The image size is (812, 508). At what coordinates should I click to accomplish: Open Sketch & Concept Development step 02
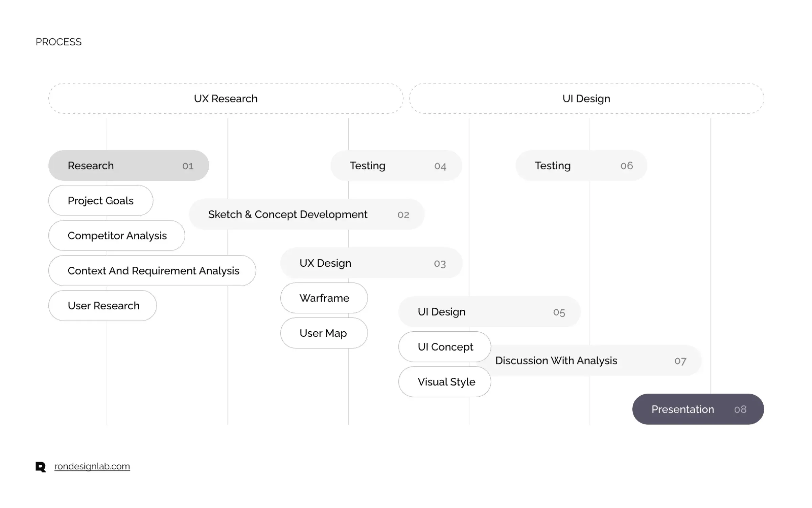tap(307, 214)
